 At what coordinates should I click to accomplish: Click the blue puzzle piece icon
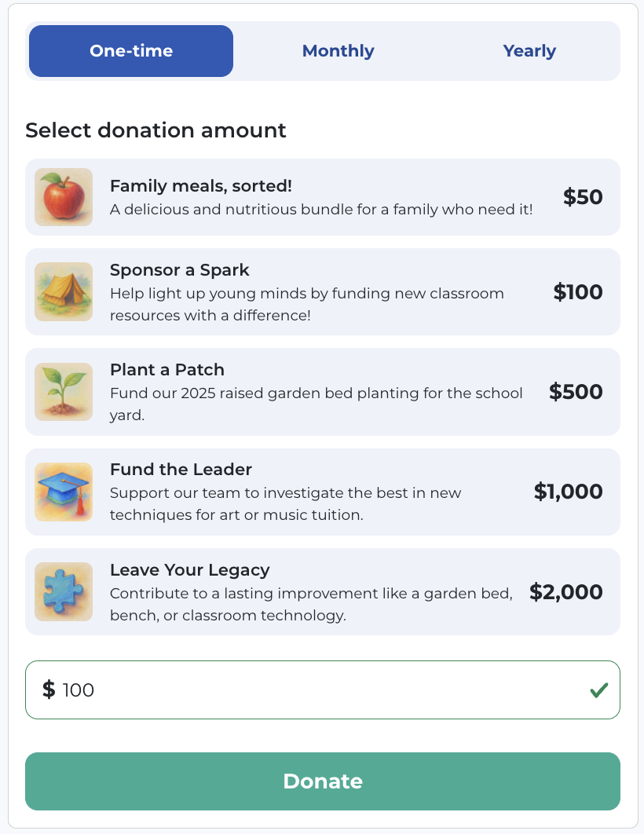[64, 591]
